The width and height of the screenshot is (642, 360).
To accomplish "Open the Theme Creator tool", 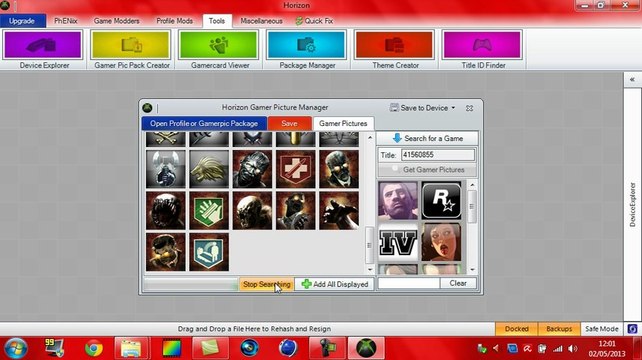I will (395, 49).
